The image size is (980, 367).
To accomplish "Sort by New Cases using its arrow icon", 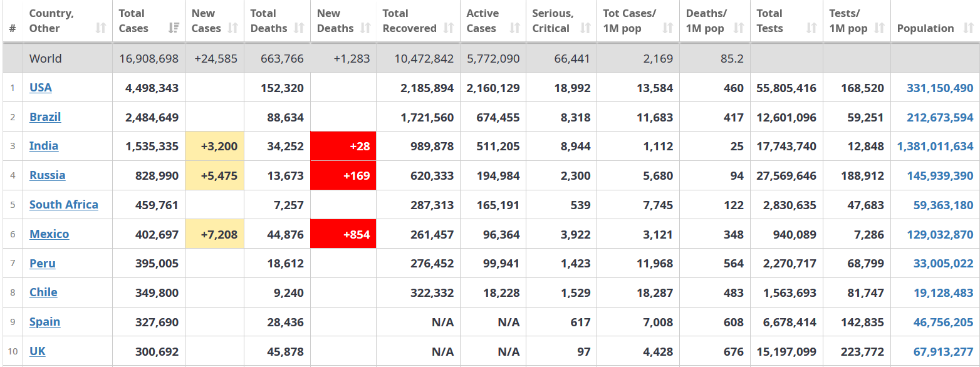I will pyautogui.click(x=233, y=28).
